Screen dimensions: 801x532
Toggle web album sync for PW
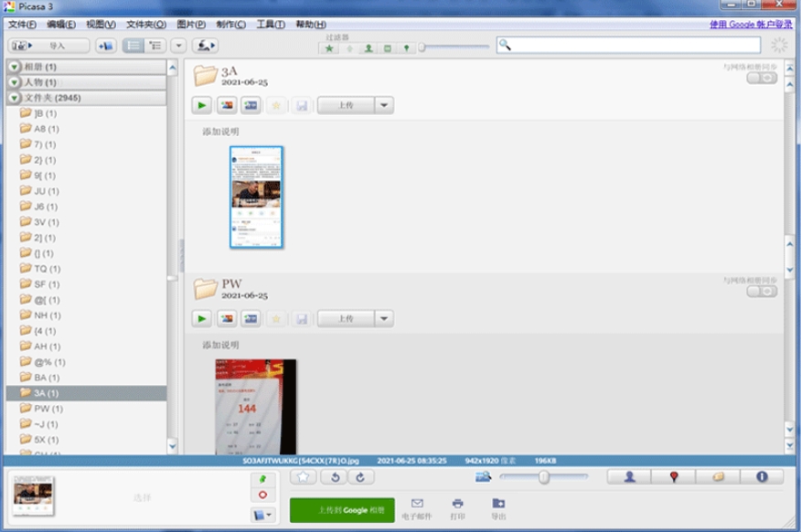(761, 292)
